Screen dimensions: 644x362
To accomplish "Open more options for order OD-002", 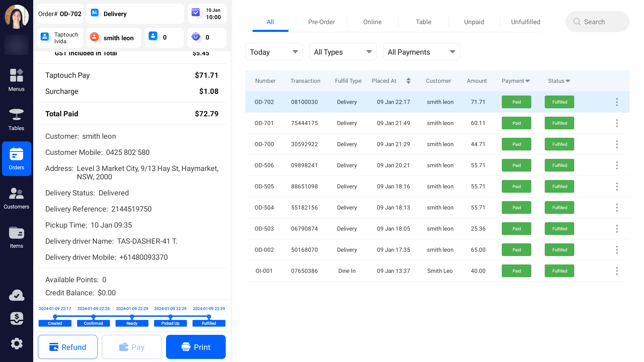I will 617,250.
